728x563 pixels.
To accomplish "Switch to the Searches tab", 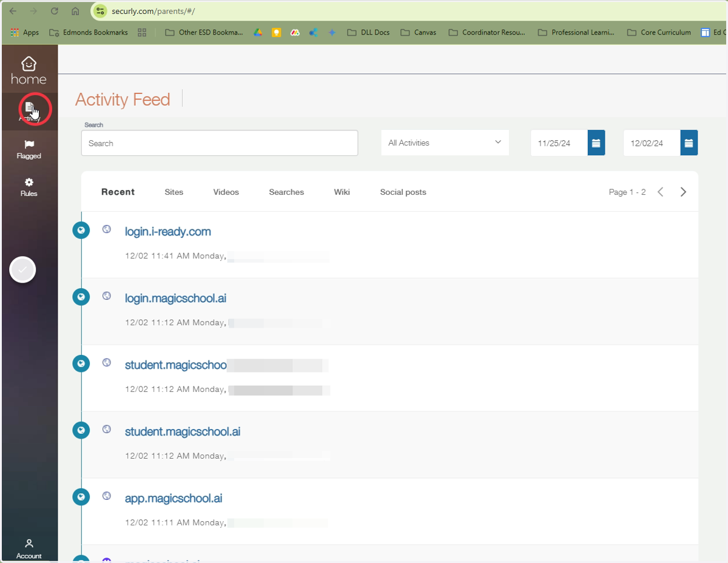I will tap(286, 192).
